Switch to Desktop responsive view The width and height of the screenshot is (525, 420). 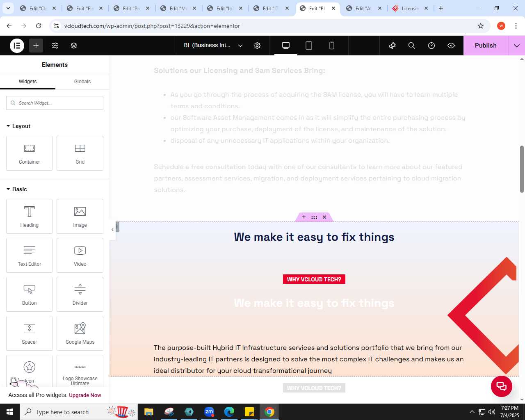(x=286, y=46)
